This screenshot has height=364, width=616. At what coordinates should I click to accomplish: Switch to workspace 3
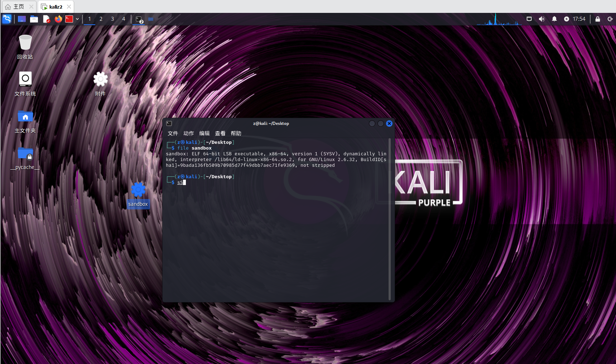(112, 19)
